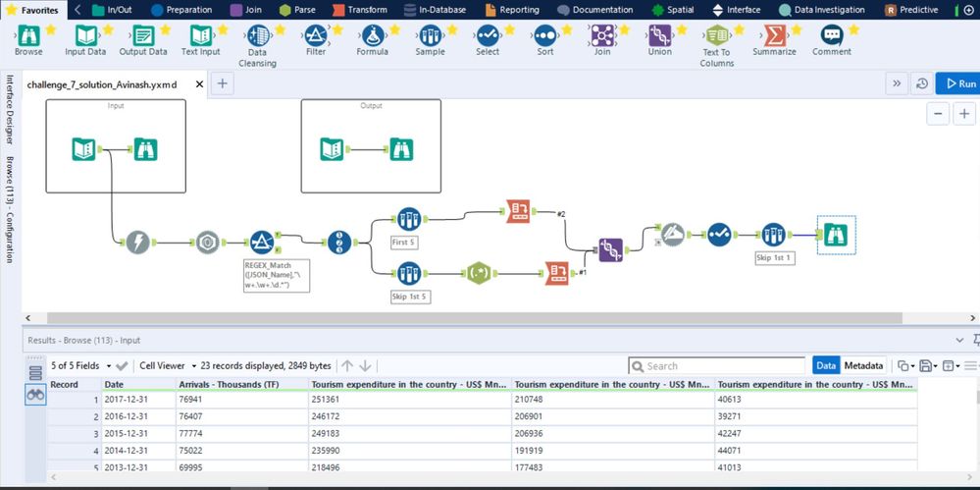Select the Sample node labeled Skip 1st 1
The height and width of the screenshot is (490, 980).
point(774,235)
